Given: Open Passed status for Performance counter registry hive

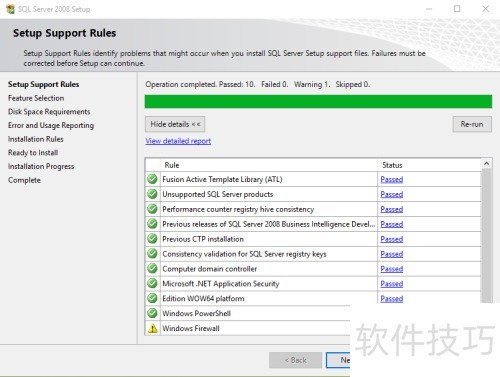Looking at the screenshot, I should pyautogui.click(x=392, y=209).
